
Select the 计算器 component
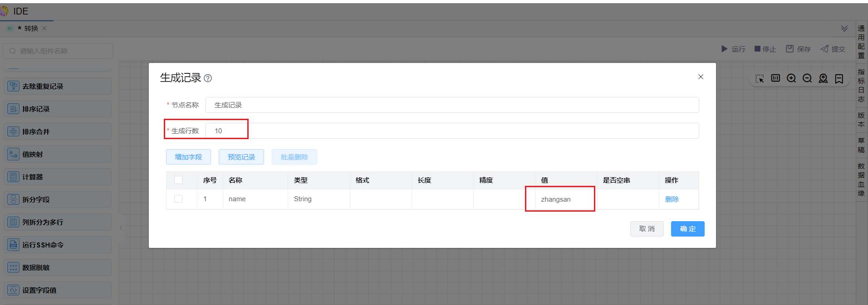tap(58, 177)
